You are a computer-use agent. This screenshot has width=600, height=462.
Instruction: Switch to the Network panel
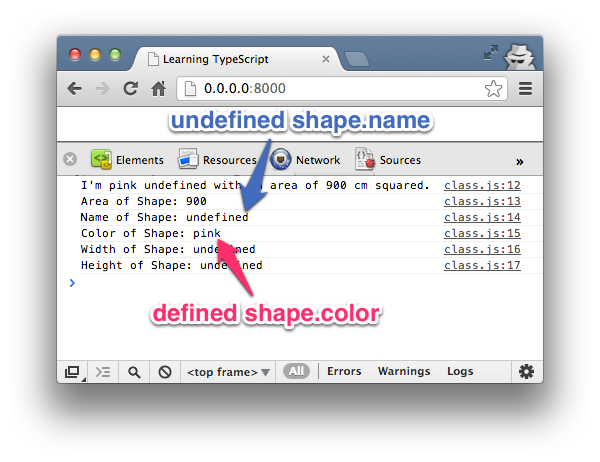pyautogui.click(x=306, y=159)
